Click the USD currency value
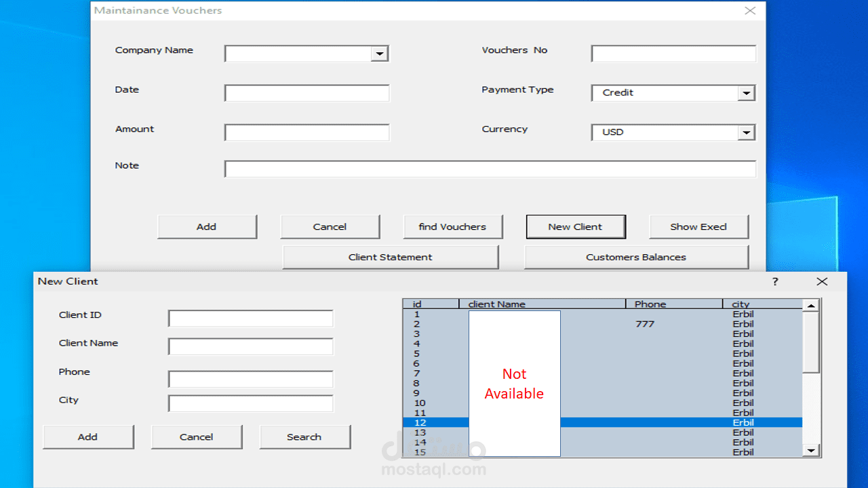Screen dimensions: 868x488 point(613,132)
